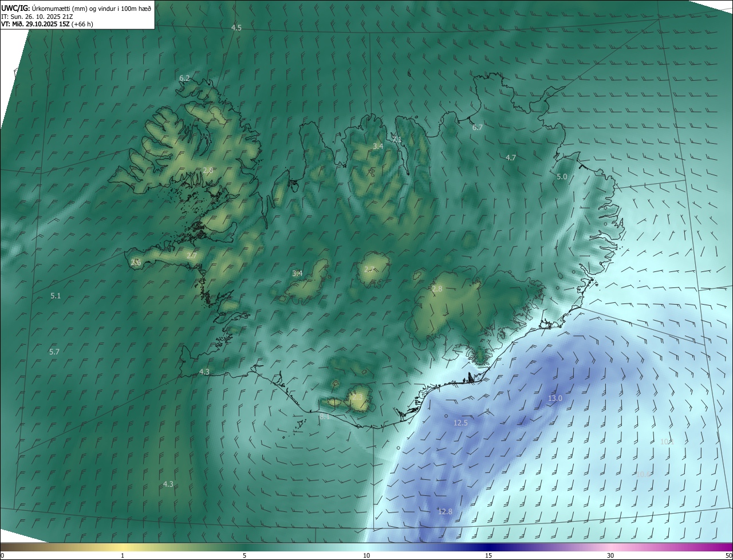Click the 4.7 value label
The width and height of the screenshot is (733, 560).
[511, 157]
